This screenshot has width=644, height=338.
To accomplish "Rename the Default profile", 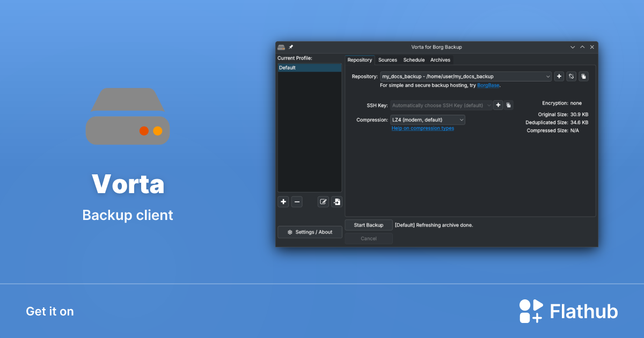I will click(323, 201).
